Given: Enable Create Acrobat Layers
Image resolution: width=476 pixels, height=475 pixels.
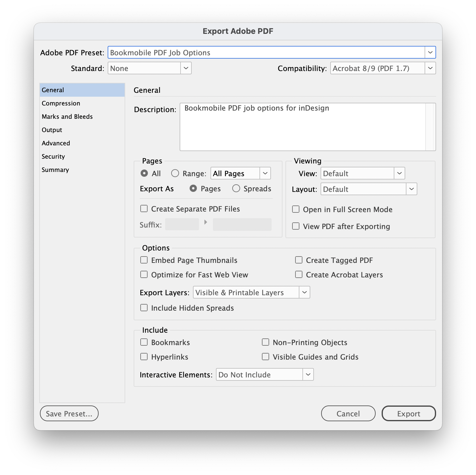Looking at the screenshot, I should 299,275.
